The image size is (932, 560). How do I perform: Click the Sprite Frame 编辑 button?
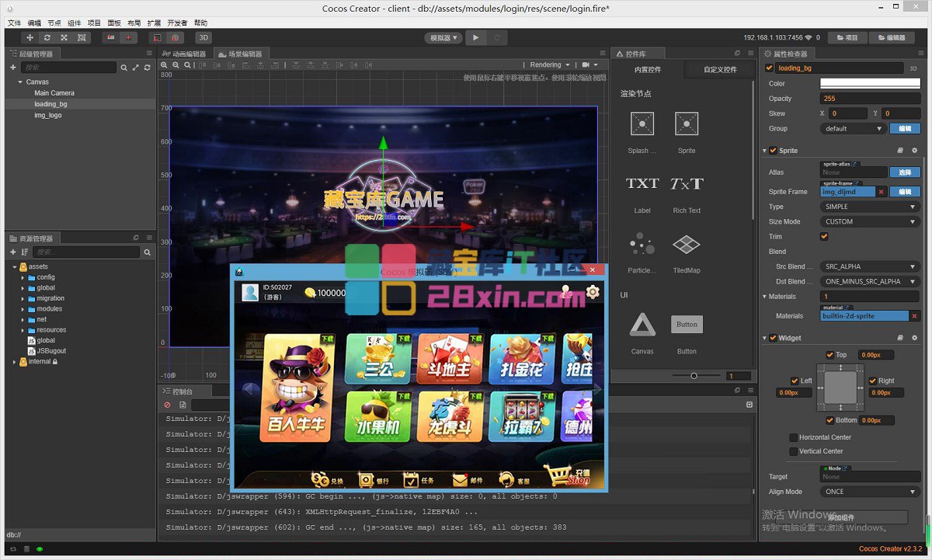point(905,192)
